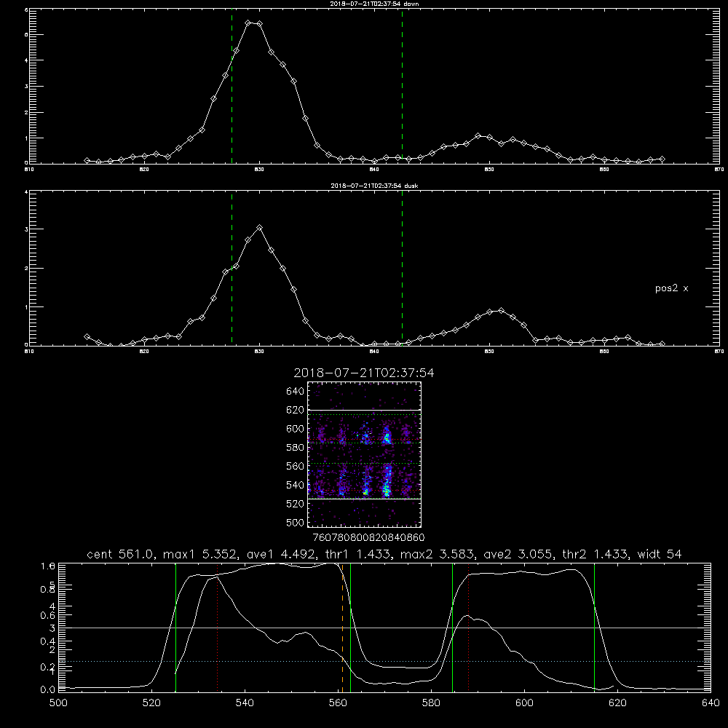Click the '520' label on bottom plot x-axis
This screenshot has height=728, width=728.
[151, 703]
